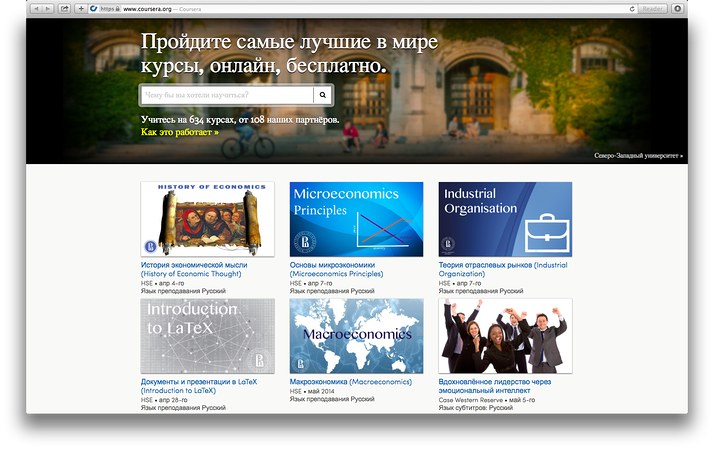Go back with the browser back arrow
714x450 pixels.
[x=36, y=9]
